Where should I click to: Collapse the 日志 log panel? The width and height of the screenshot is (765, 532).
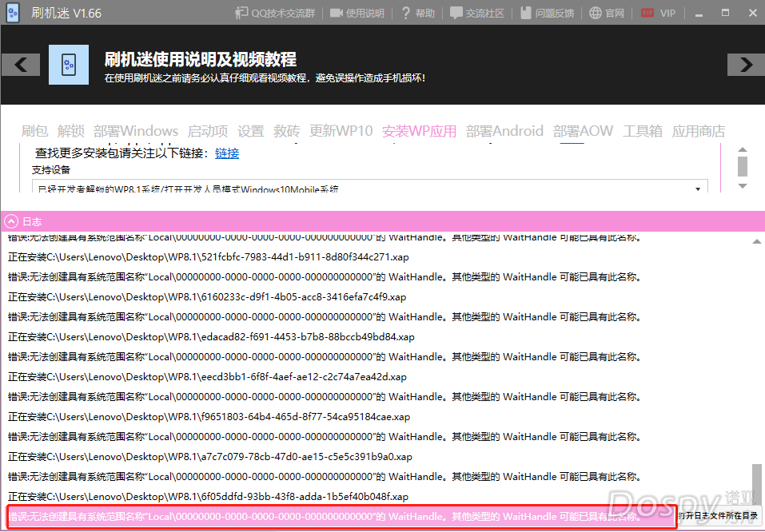click(10, 222)
